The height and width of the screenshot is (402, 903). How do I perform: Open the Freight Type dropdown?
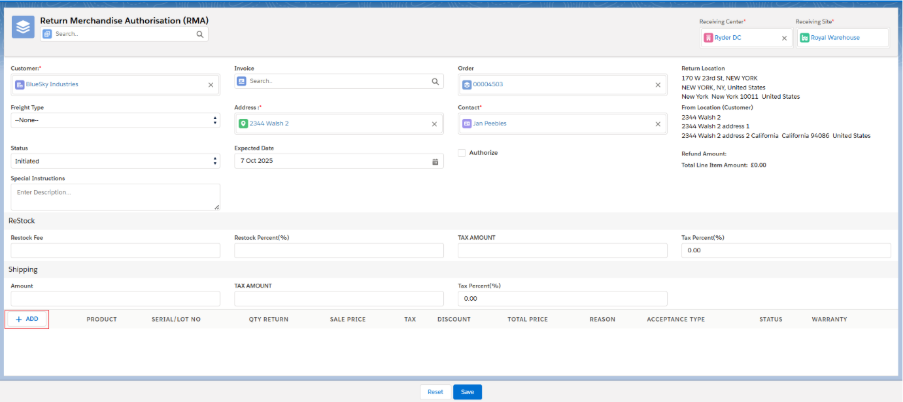[x=113, y=121]
